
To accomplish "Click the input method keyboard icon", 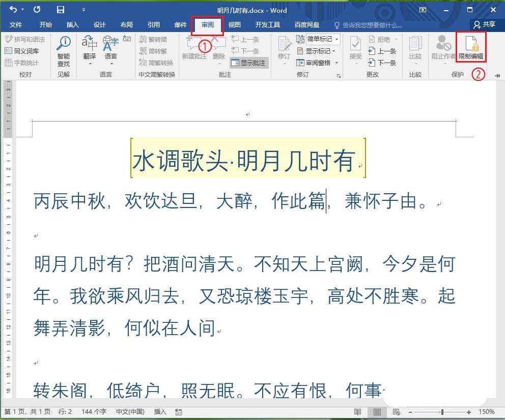I will click(x=127, y=39).
